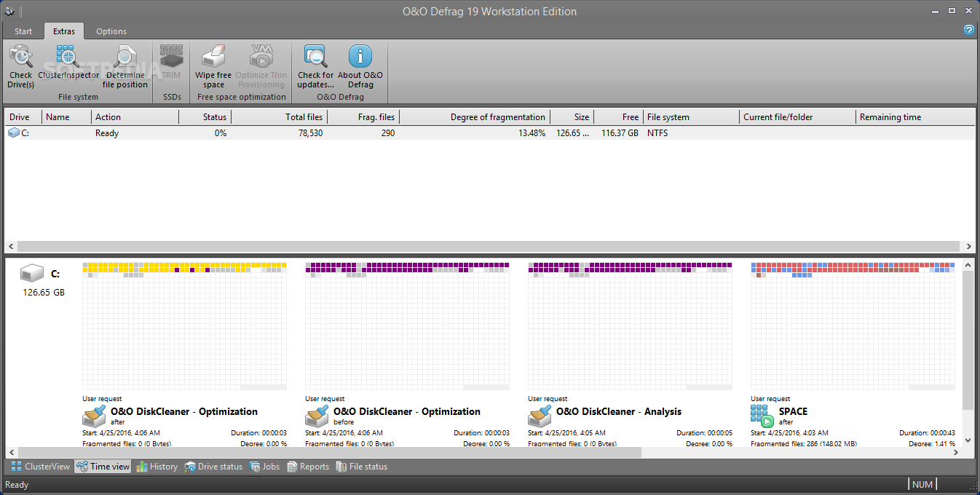980x495 pixels.
Task: Click first DiskCleaner Optimization after broom icon
Action: click(x=94, y=416)
